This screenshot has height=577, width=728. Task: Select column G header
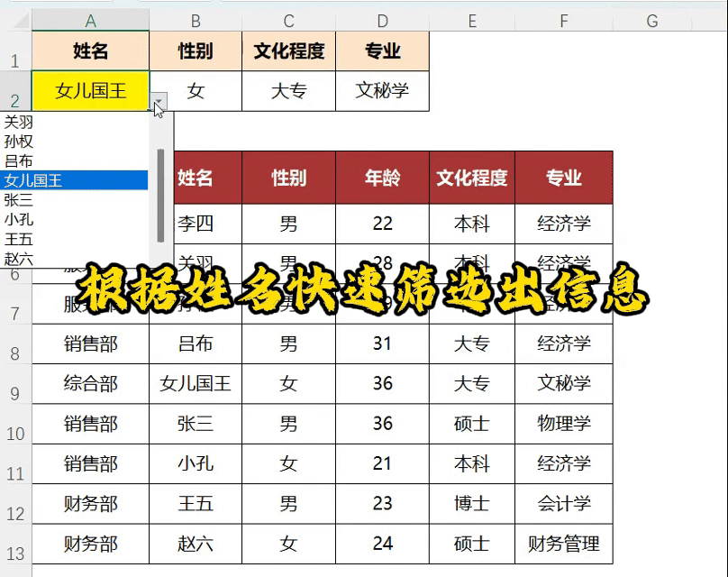tap(652, 21)
